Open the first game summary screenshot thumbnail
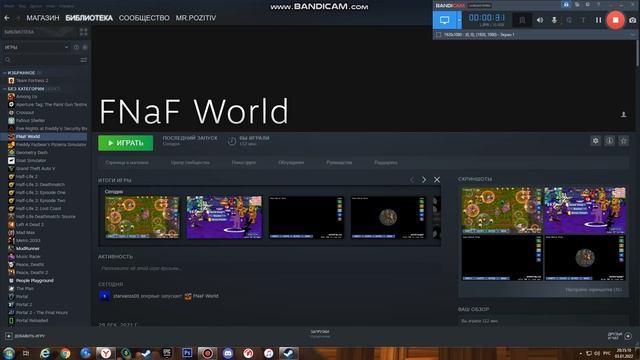Screen dimensions: 640x360 (142, 217)
